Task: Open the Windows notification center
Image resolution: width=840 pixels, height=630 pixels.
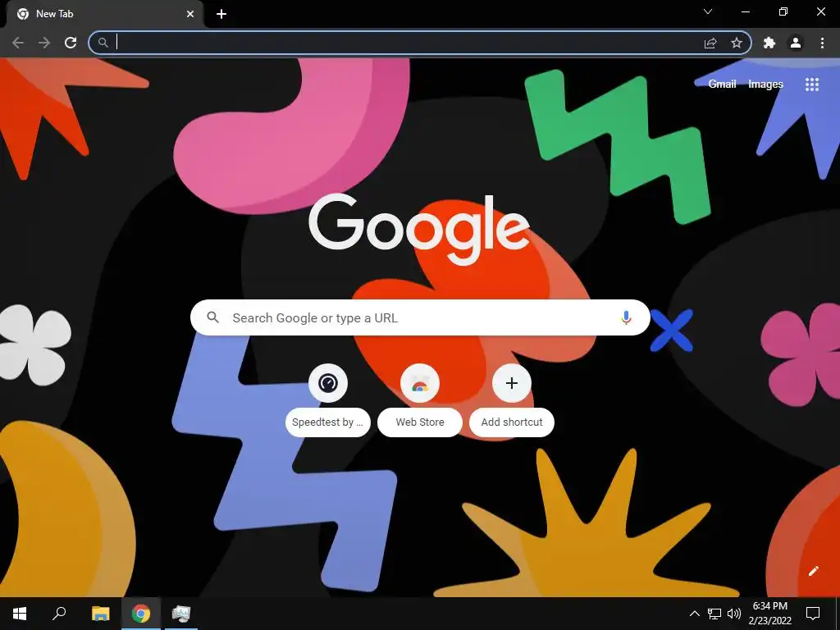Action: coord(813,614)
